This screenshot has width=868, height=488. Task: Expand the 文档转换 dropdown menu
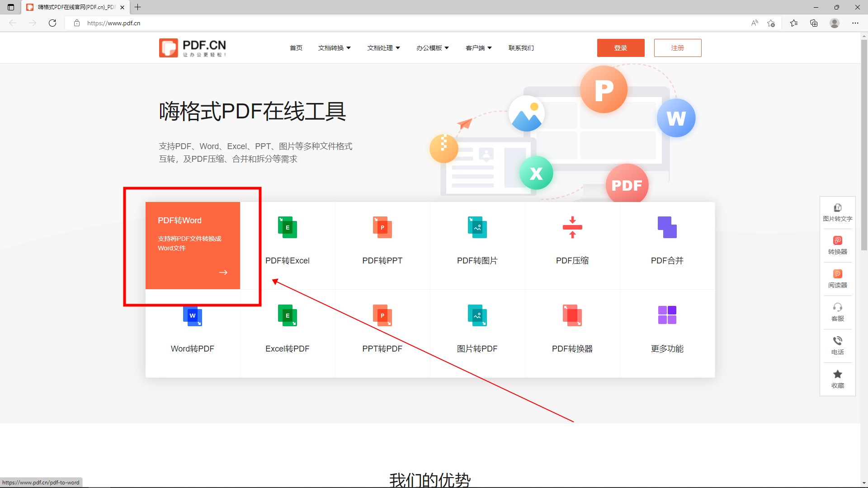335,48
